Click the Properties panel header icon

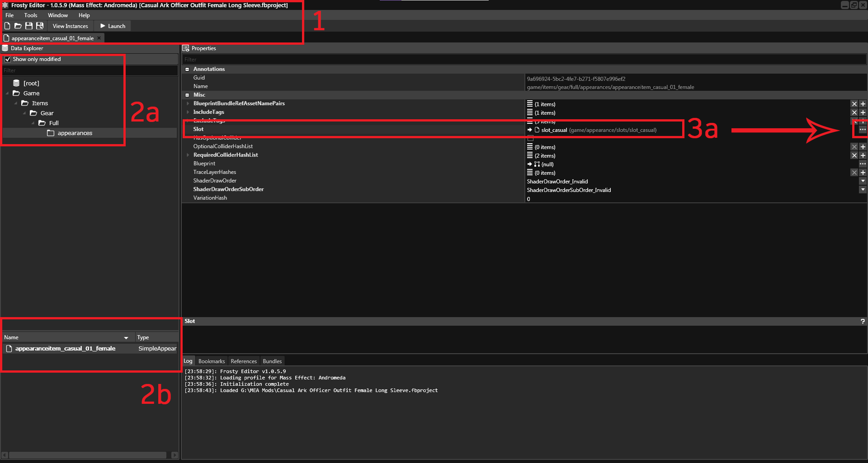coord(186,48)
